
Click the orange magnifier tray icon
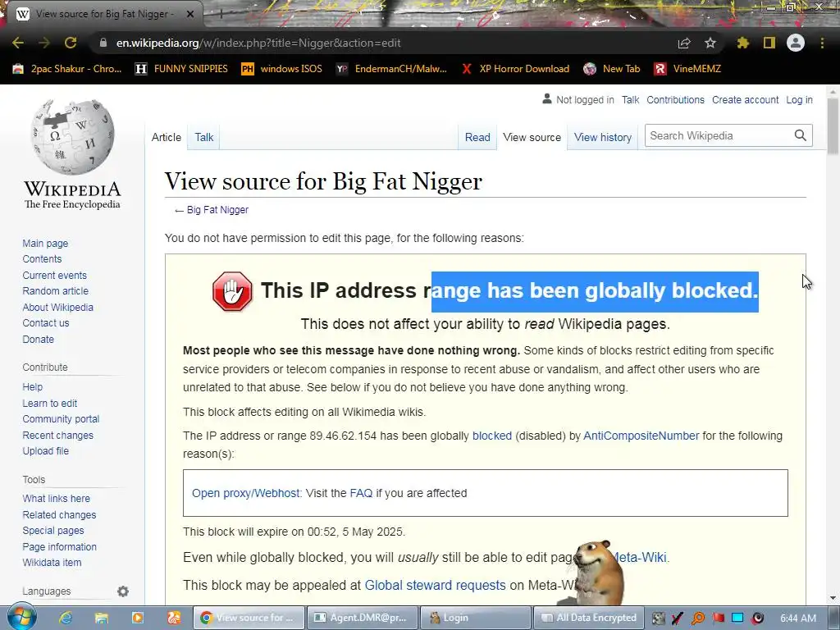tap(697, 619)
